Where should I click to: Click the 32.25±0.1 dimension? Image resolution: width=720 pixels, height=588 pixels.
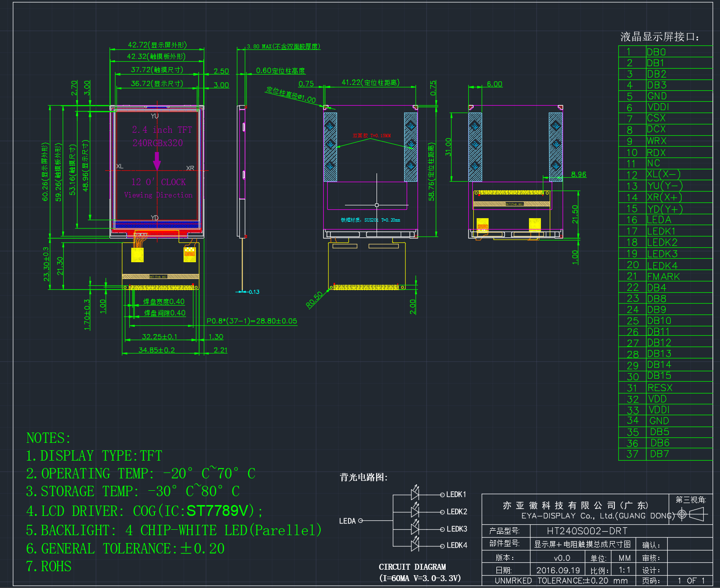pyautogui.click(x=159, y=337)
